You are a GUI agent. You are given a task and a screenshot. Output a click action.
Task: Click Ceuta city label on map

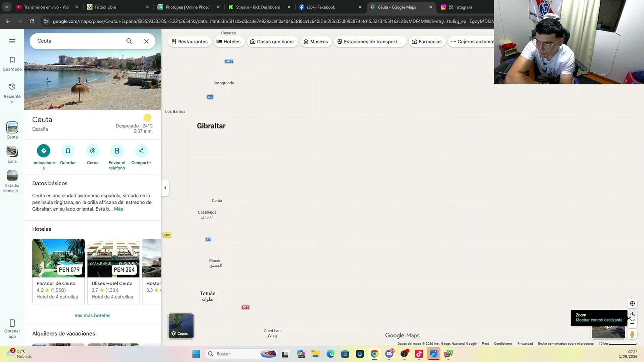217,201
